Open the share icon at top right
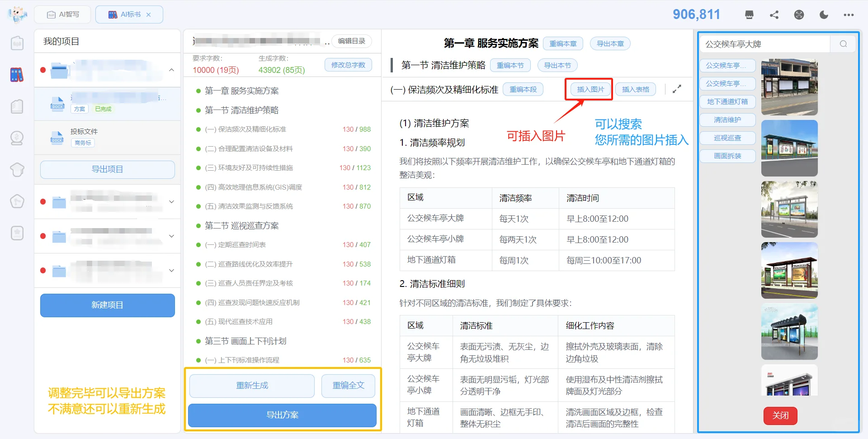Image resolution: width=868 pixels, height=439 pixels. [x=774, y=14]
